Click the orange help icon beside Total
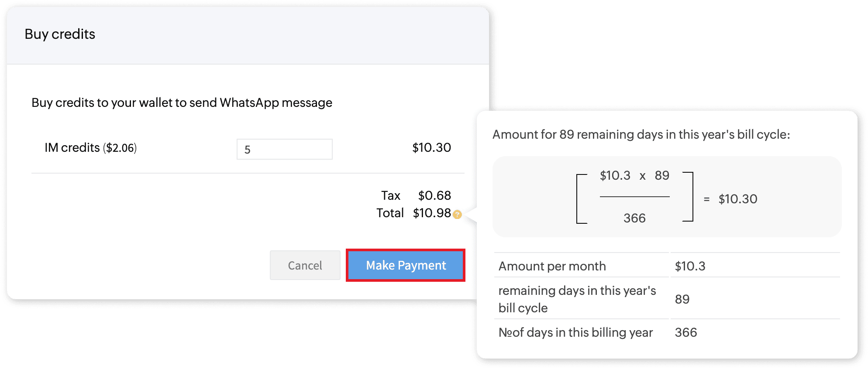 pos(457,214)
